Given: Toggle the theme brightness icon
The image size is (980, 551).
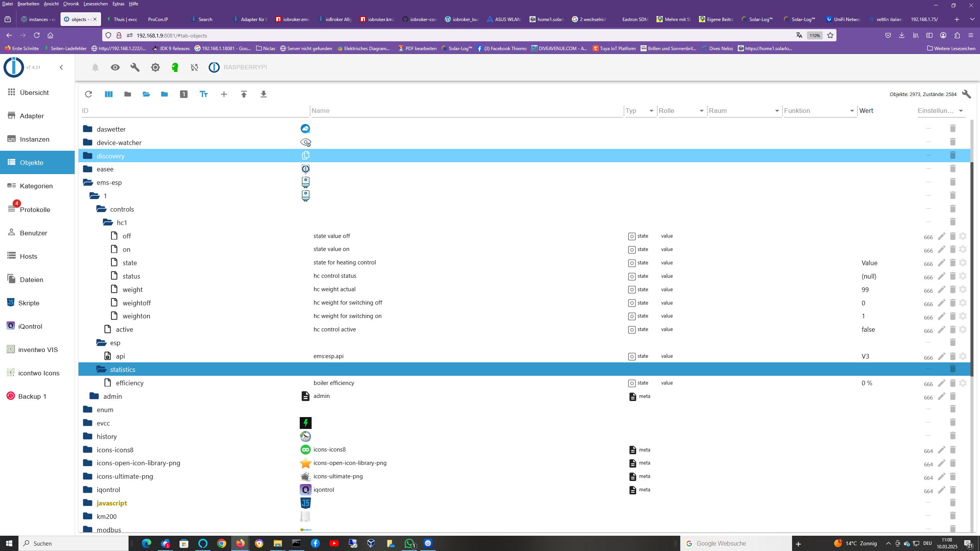Looking at the screenshot, I should pyautogui.click(x=155, y=67).
